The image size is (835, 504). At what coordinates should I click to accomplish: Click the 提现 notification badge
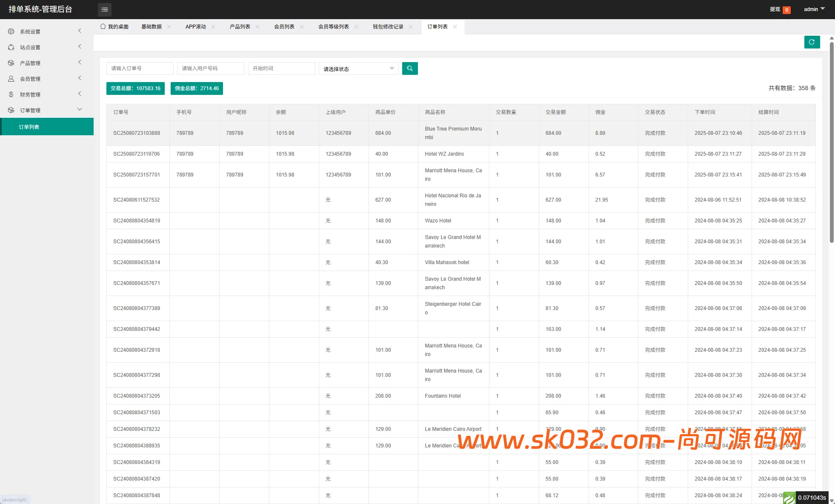786,10
